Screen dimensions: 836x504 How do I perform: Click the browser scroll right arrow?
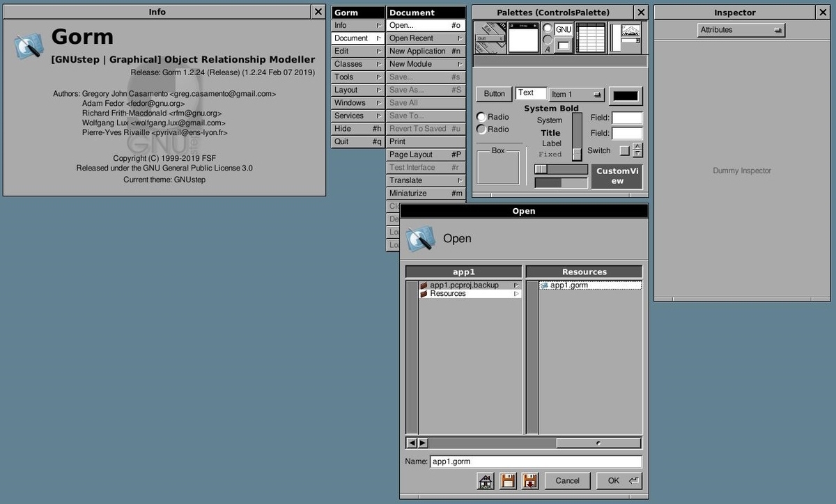tap(423, 443)
